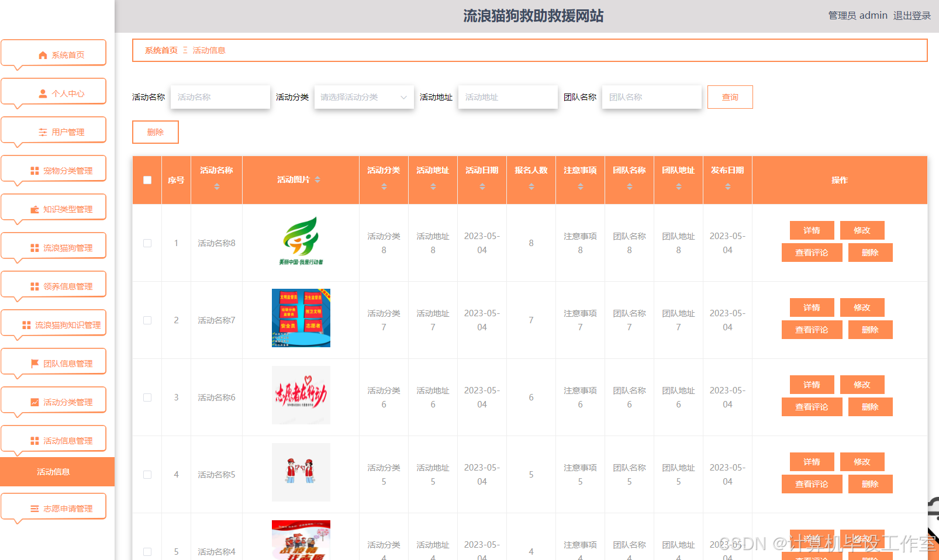Open the red calligraphy image of 活动名称6
The height and width of the screenshot is (560, 939).
[301, 395]
